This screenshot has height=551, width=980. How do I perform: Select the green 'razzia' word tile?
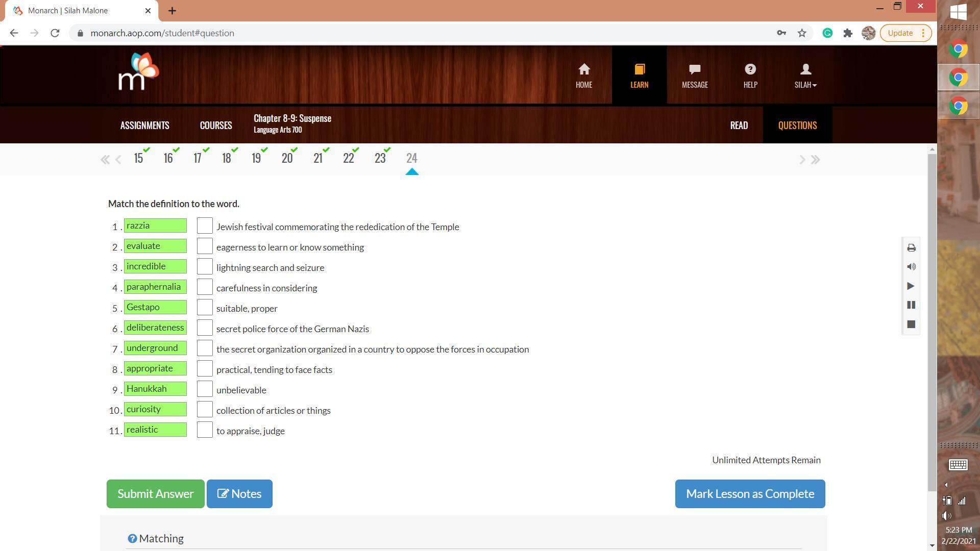click(155, 226)
